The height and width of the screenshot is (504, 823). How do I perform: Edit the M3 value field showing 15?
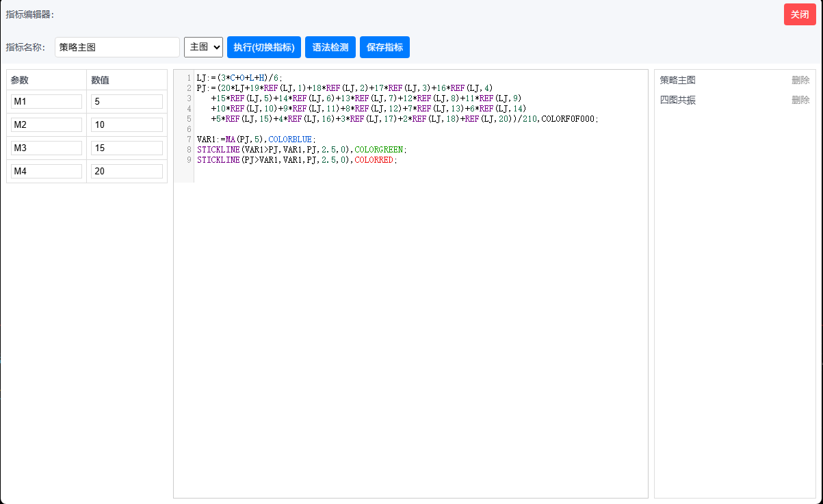tap(127, 148)
